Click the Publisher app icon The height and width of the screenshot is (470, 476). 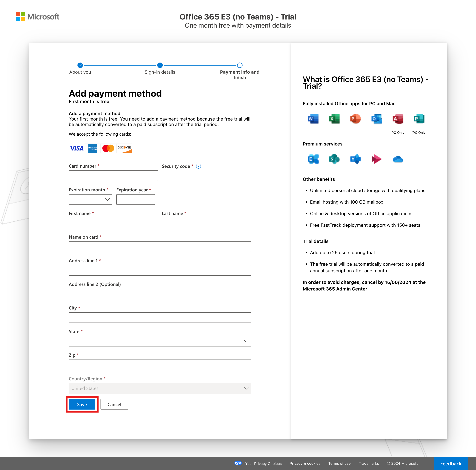[419, 119]
